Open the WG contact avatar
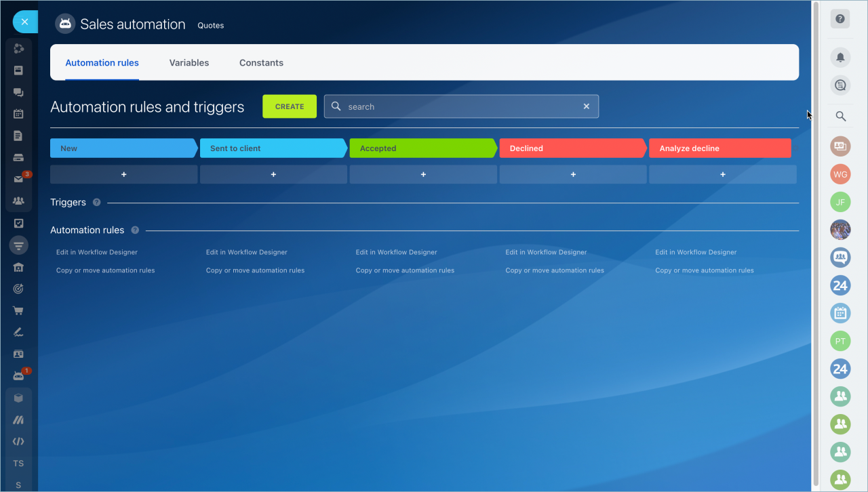 [x=840, y=174]
